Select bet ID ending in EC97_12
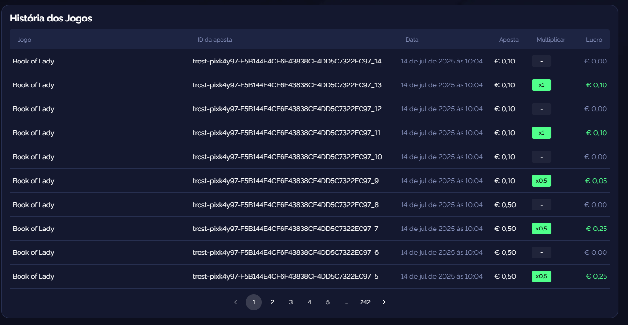This screenshot has width=644, height=335. (287, 109)
